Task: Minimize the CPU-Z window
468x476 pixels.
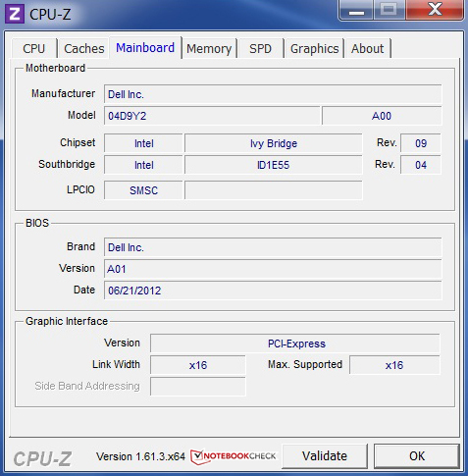Action: 356,11
